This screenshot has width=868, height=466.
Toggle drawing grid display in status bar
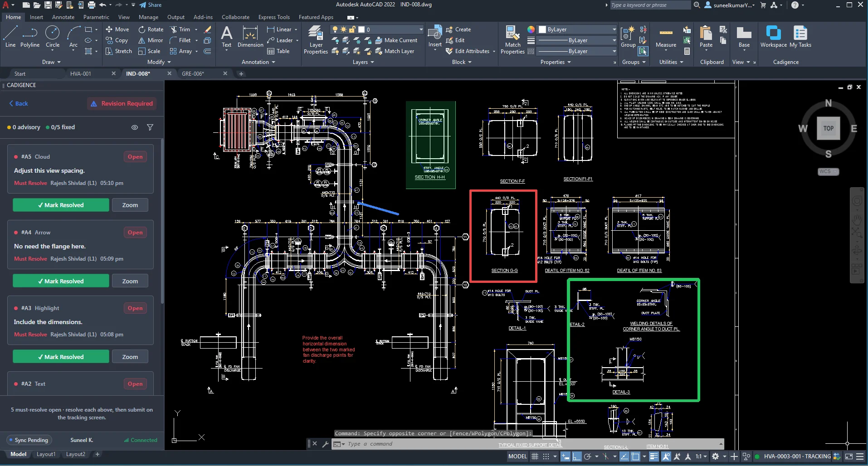coord(535,456)
